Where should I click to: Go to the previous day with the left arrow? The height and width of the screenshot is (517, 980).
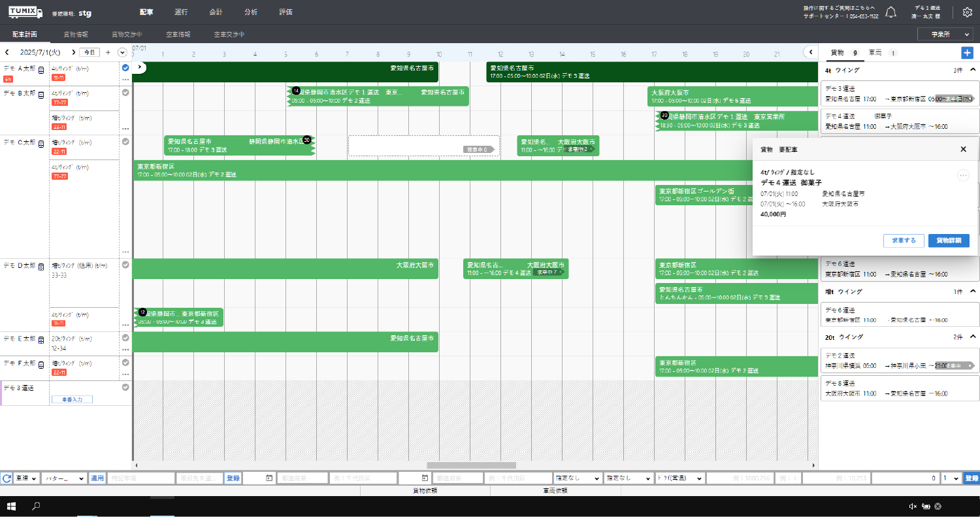point(7,52)
